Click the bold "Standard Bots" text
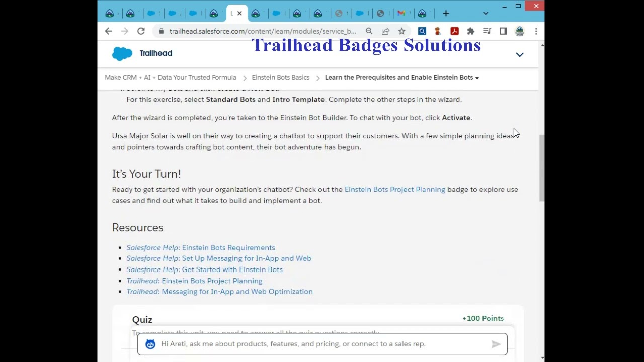644x362 pixels. (230, 99)
